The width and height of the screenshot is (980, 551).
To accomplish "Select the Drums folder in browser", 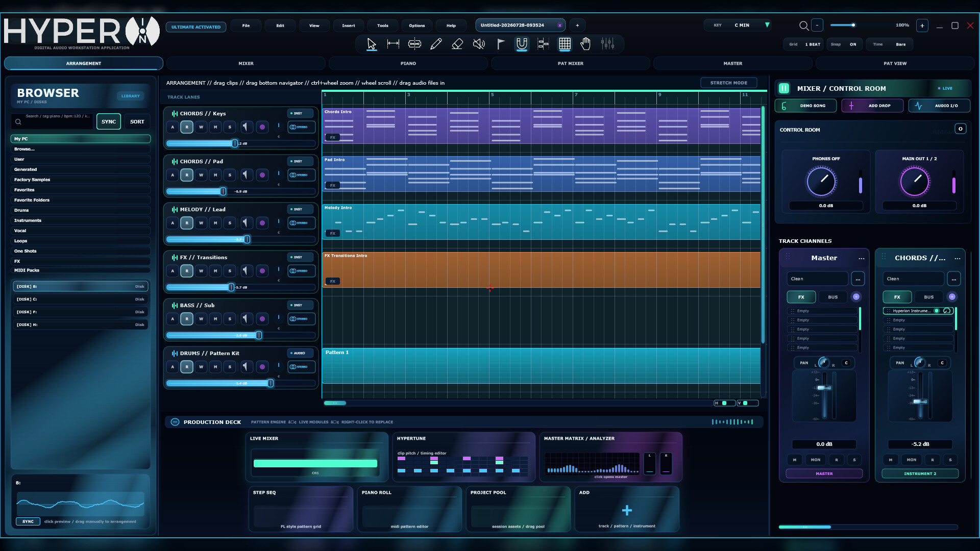I will (x=81, y=210).
